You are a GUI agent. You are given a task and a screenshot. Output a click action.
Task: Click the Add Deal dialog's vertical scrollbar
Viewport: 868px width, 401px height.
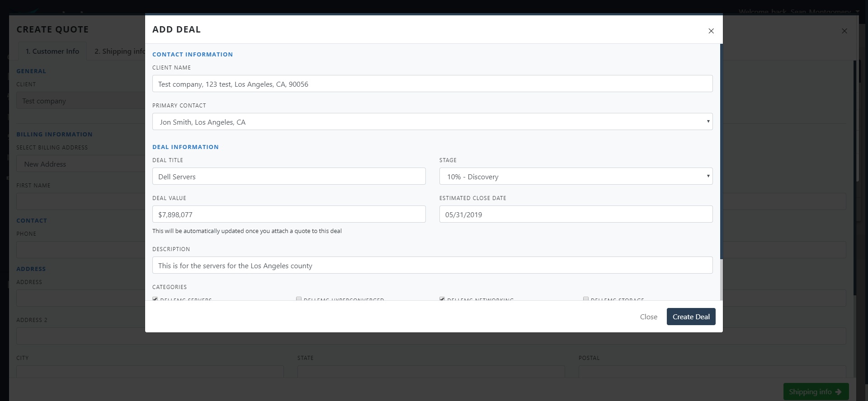(721, 151)
